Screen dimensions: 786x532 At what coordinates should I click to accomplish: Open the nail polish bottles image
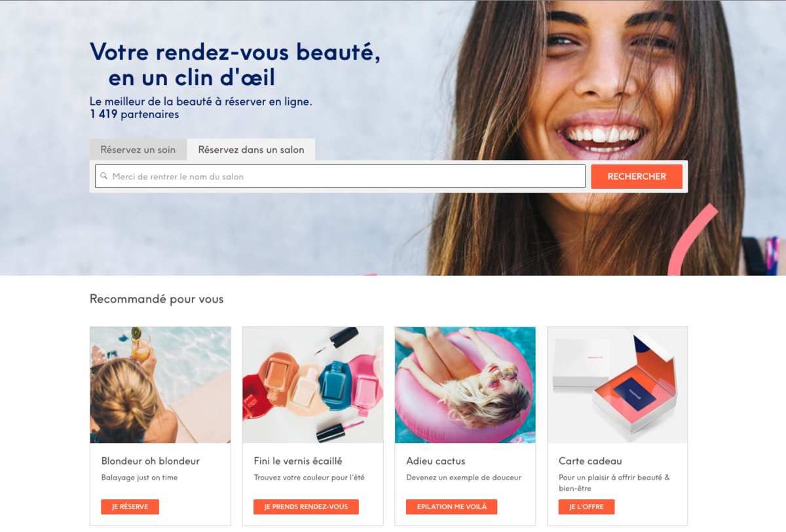(312, 385)
